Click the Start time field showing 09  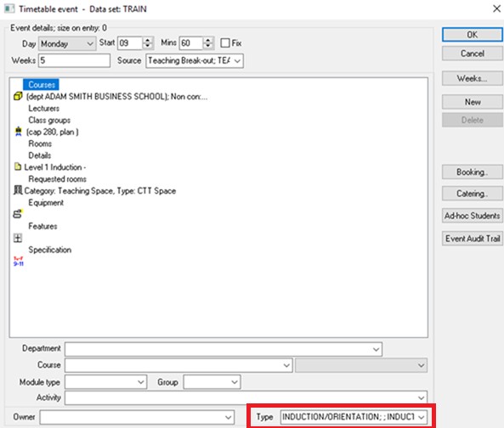coord(130,43)
